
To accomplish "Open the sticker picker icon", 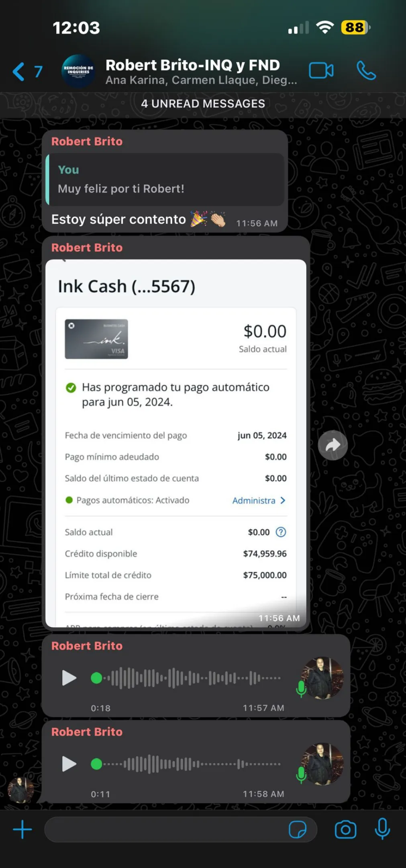I will point(298,829).
